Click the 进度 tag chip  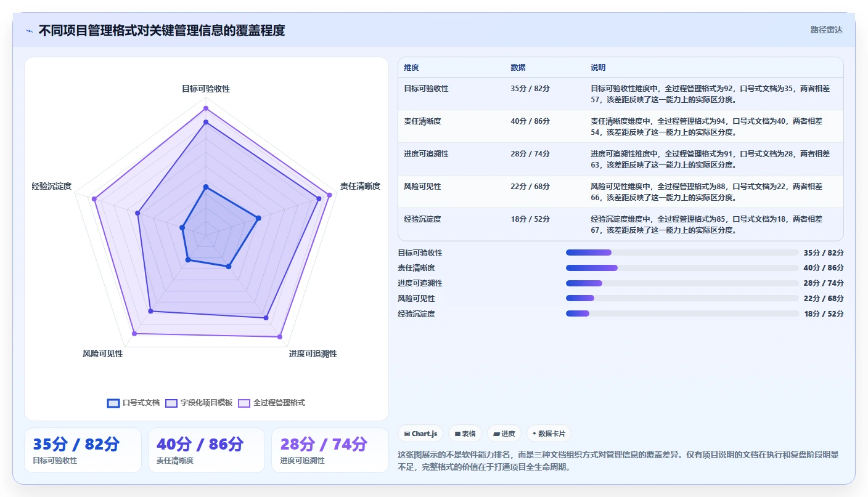(x=504, y=434)
